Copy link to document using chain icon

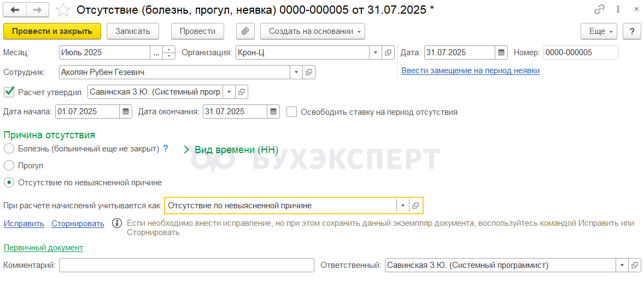click(599, 9)
